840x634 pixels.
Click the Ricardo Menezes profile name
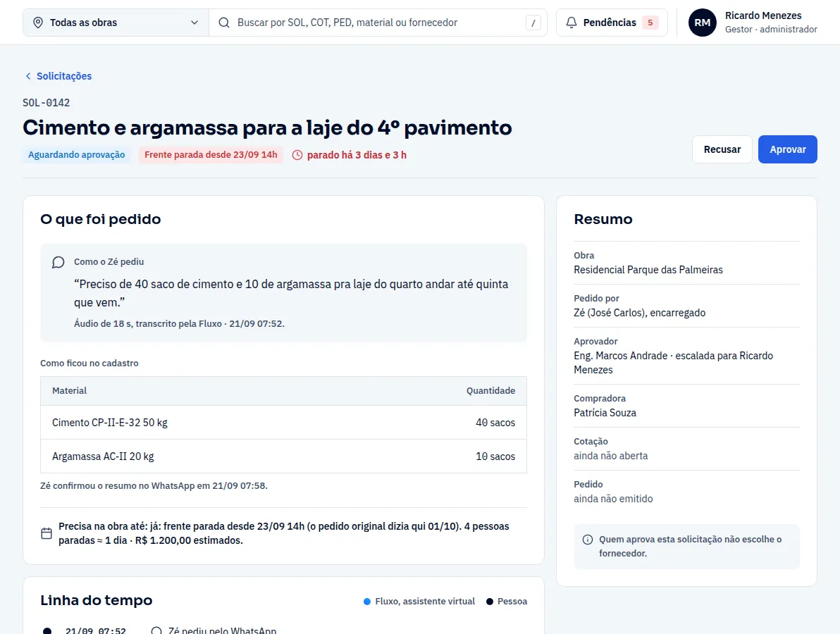tap(763, 15)
